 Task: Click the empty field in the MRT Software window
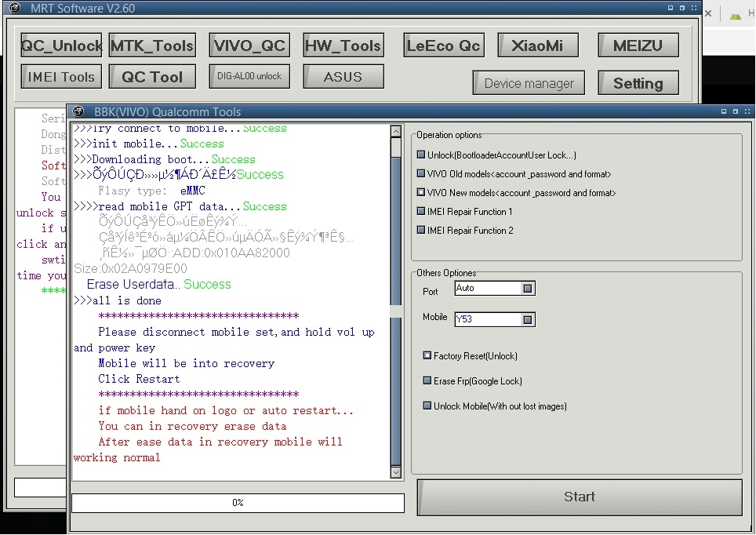pos(41,487)
